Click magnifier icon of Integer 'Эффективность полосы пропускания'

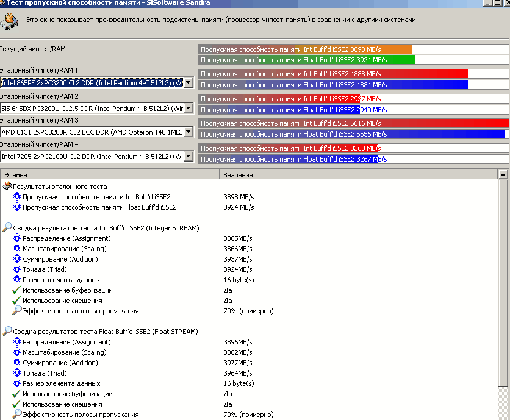click(x=16, y=310)
